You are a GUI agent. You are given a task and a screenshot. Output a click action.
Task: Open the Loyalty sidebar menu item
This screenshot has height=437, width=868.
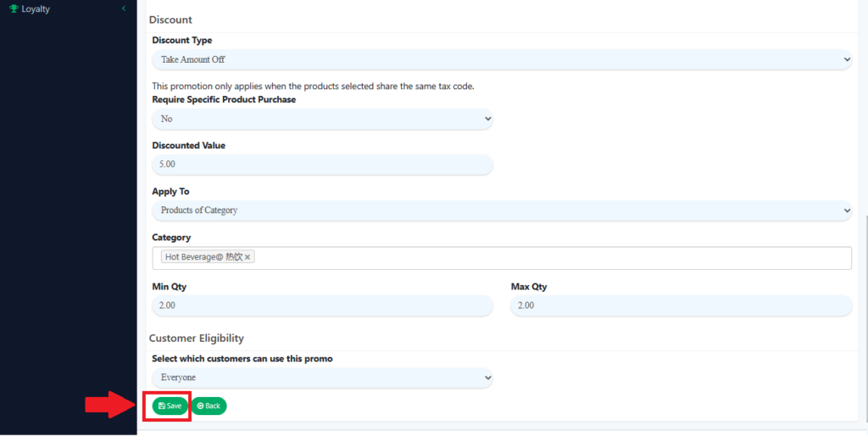pos(36,8)
